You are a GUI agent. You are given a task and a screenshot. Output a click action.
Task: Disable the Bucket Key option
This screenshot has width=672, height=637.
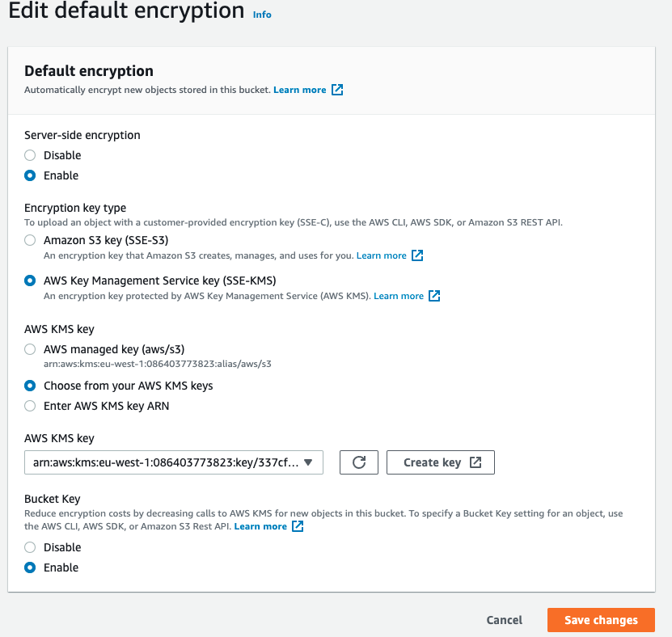coord(30,547)
